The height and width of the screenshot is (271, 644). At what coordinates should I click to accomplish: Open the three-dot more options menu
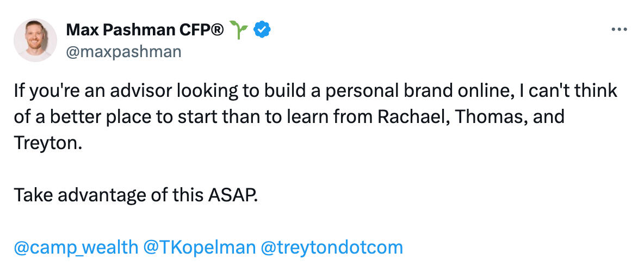click(x=620, y=30)
